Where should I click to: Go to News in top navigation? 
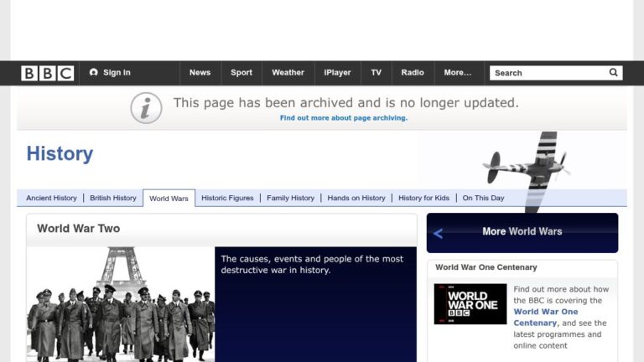coord(200,73)
